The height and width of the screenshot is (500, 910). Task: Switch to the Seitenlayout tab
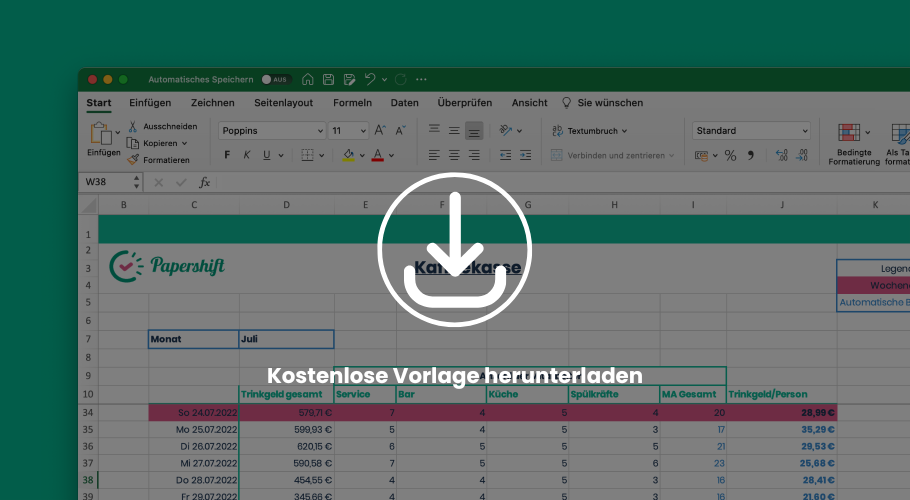tap(283, 103)
